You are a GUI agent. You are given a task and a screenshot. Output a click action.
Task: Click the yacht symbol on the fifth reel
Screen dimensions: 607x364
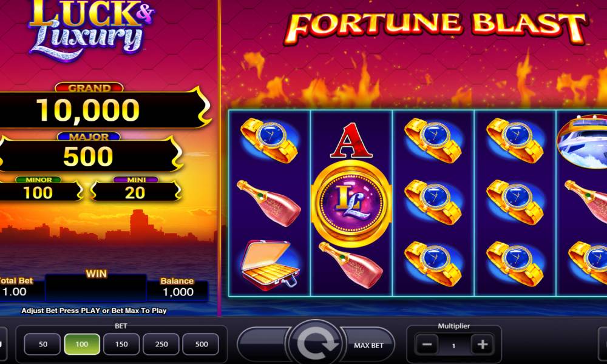(582, 141)
